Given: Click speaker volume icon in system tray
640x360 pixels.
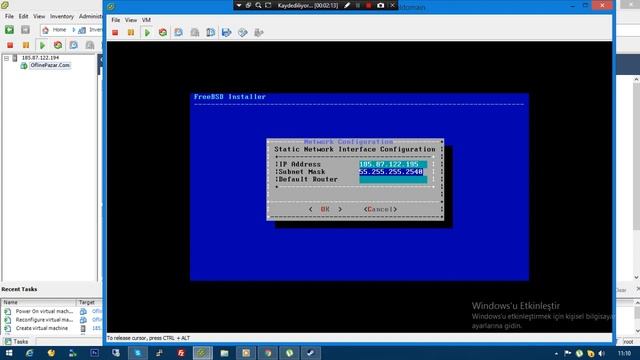Looking at the screenshot, I should [601, 353].
